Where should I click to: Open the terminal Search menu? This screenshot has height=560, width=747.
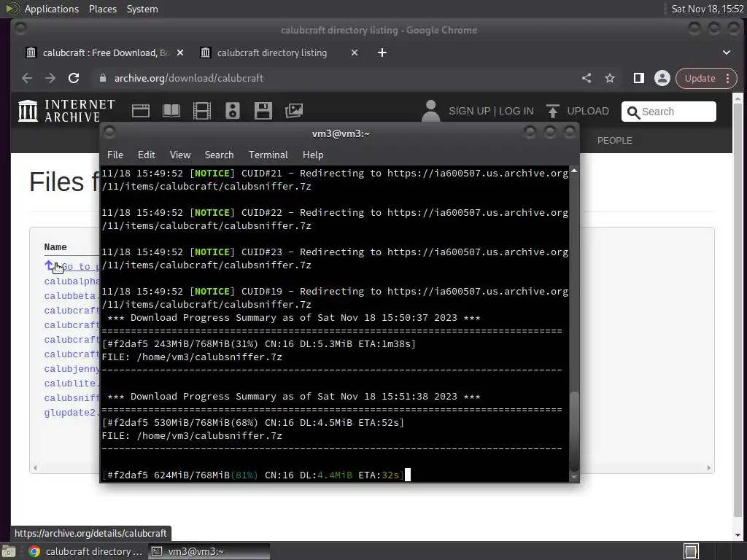[x=219, y=155]
